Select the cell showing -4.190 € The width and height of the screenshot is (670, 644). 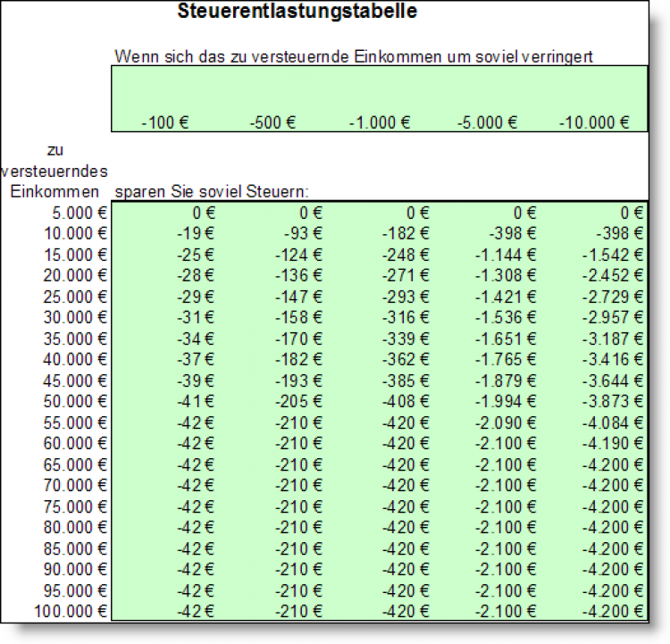(x=617, y=443)
